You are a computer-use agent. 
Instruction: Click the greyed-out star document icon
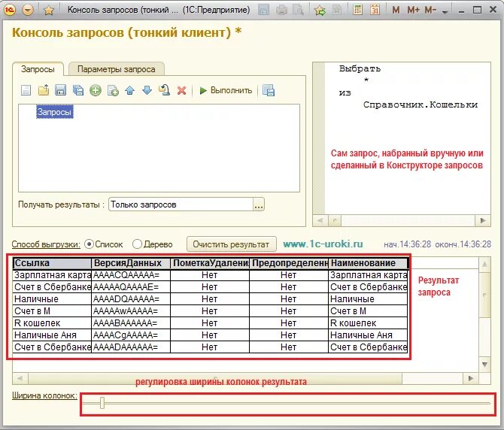337,11
